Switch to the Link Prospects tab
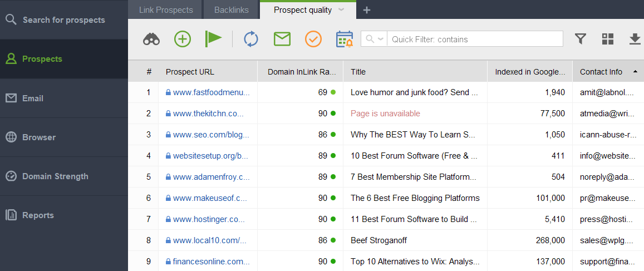The height and width of the screenshot is (271, 644). click(x=166, y=10)
